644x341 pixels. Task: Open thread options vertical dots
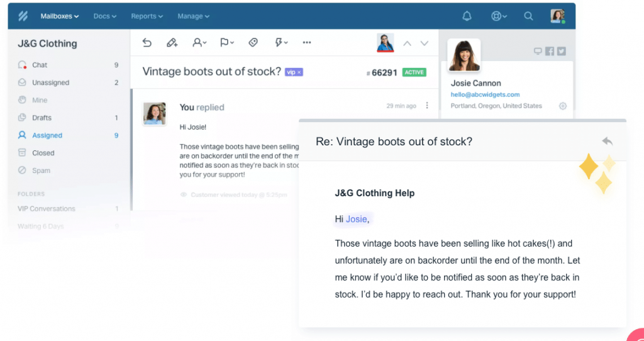click(x=427, y=106)
